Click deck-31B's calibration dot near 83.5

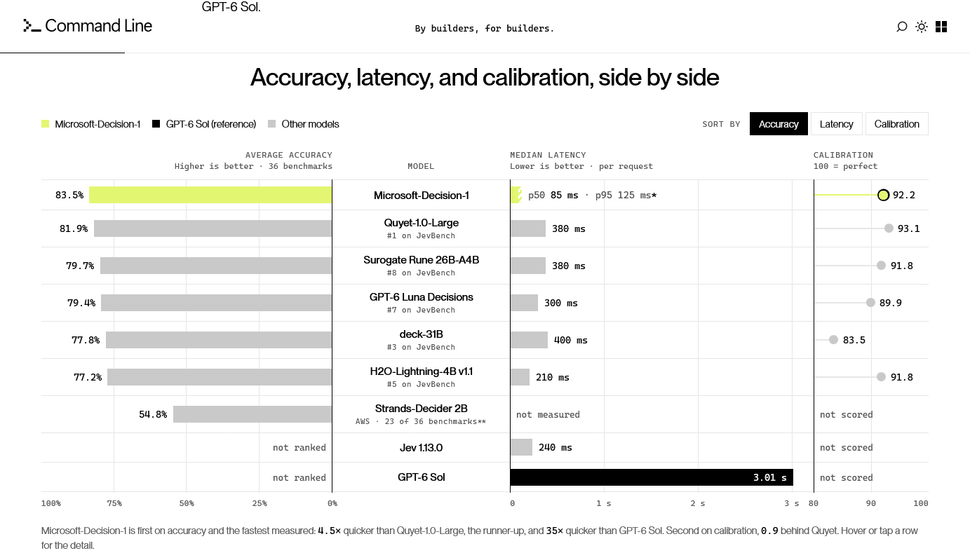(x=833, y=340)
